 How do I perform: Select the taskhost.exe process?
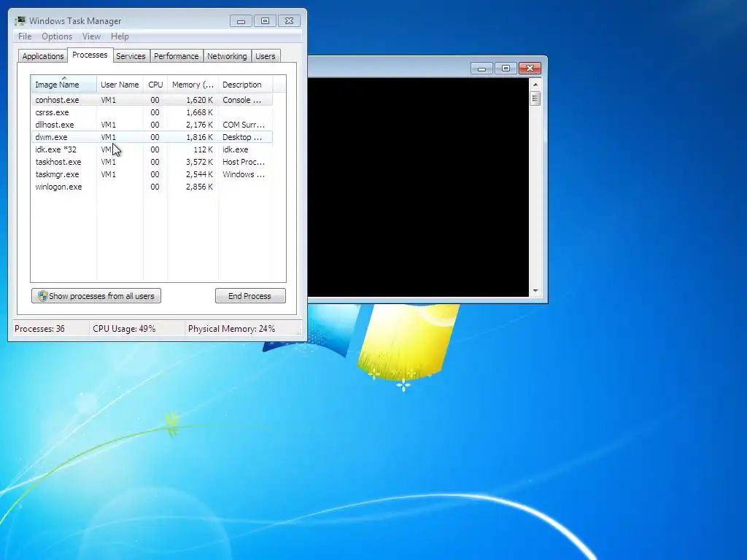(x=152, y=162)
